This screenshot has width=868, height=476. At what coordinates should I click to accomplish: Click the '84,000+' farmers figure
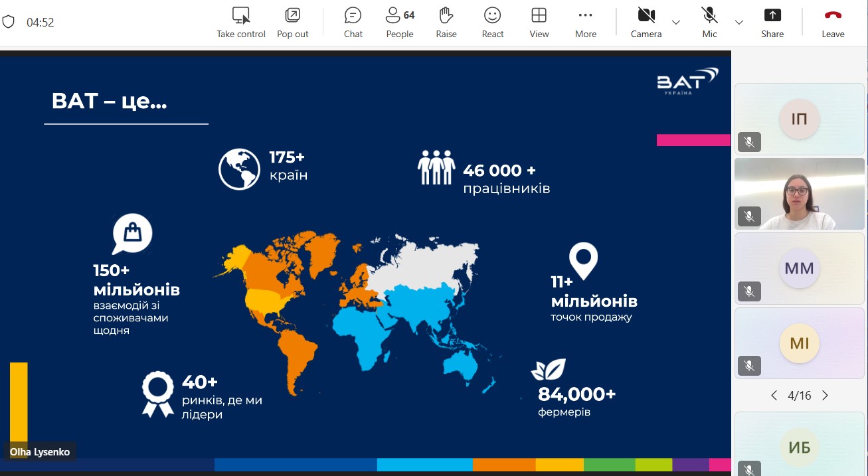click(x=577, y=394)
